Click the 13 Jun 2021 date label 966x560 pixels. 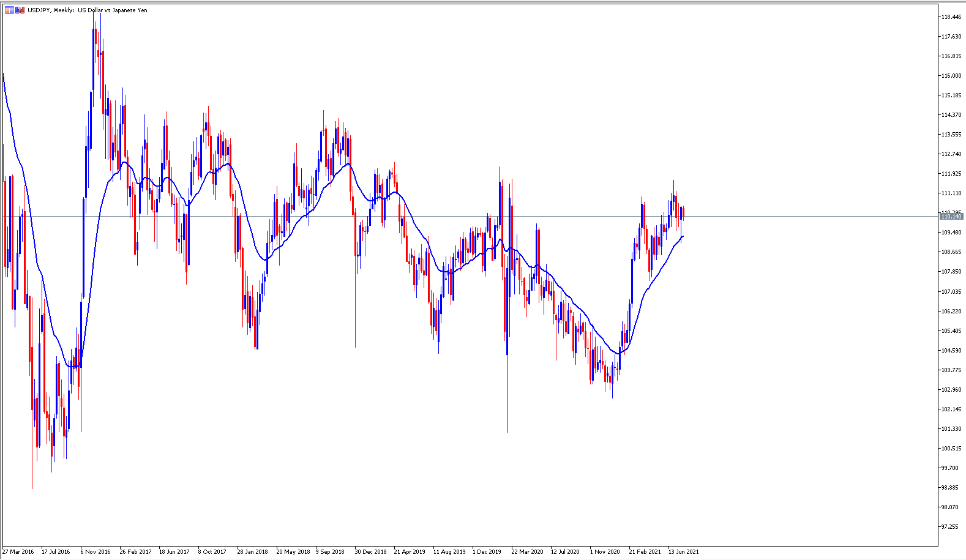pos(684,552)
